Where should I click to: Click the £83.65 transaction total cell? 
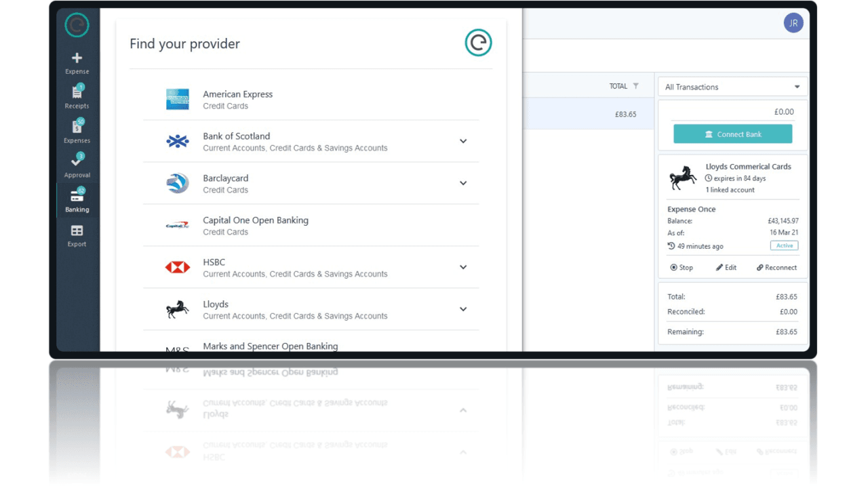pyautogui.click(x=625, y=115)
